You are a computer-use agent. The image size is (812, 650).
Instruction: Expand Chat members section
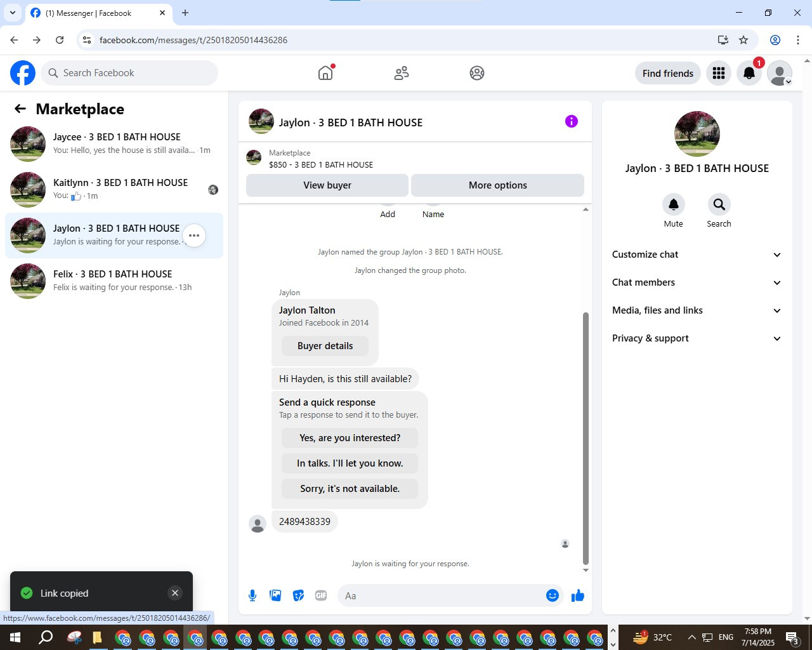tap(697, 282)
